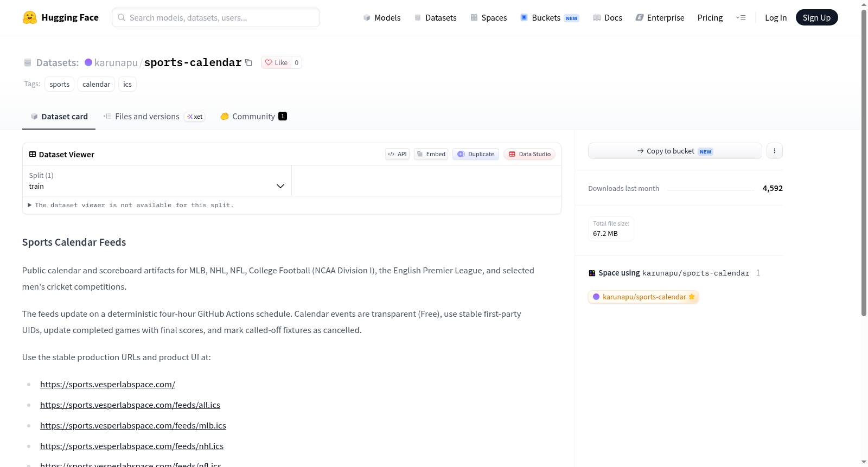
Task: Switch to the Dataset card tab
Action: click(59, 117)
